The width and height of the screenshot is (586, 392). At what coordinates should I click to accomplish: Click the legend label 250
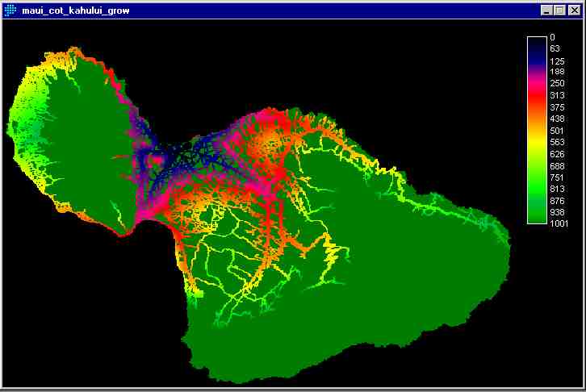(557, 84)
